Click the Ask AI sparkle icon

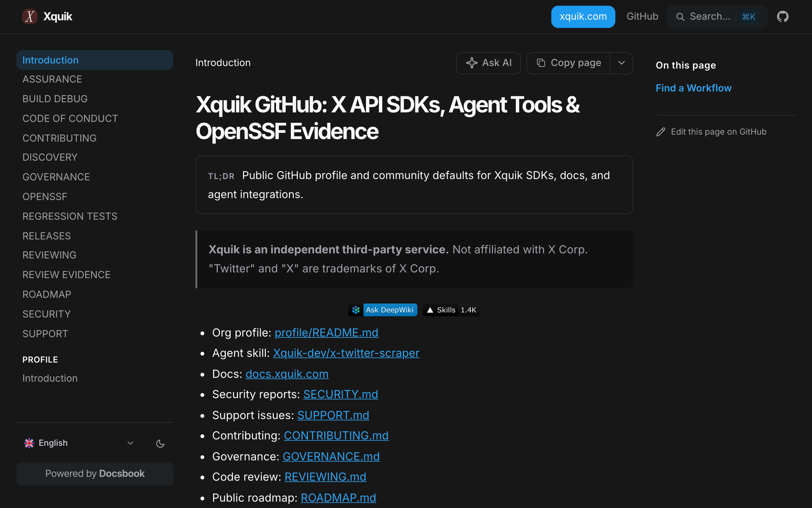click(x=472, y=63)
